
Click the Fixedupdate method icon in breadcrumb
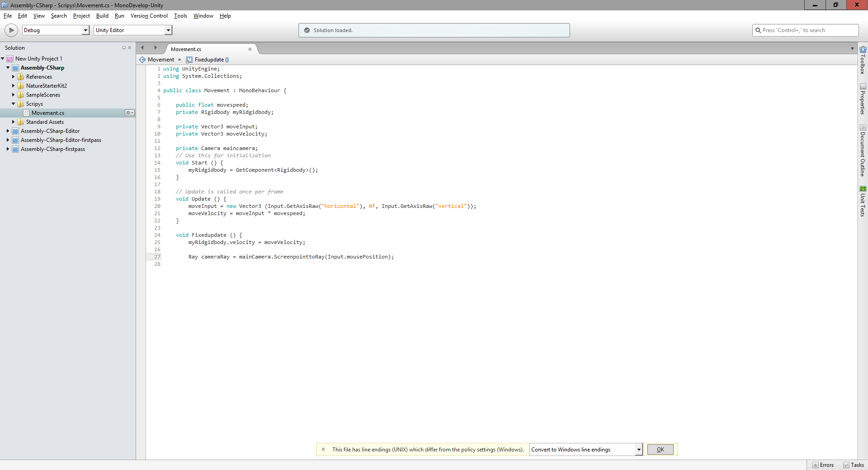tap(189, 60)
